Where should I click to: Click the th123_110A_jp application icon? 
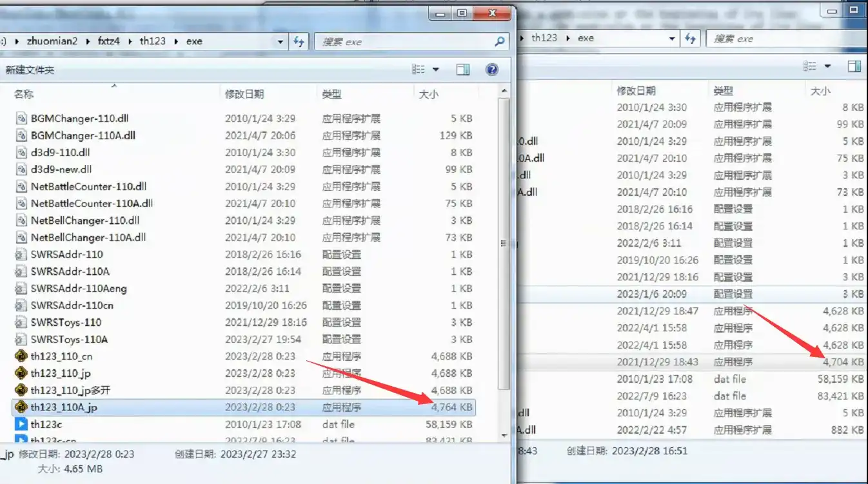(x=21, y=407)
